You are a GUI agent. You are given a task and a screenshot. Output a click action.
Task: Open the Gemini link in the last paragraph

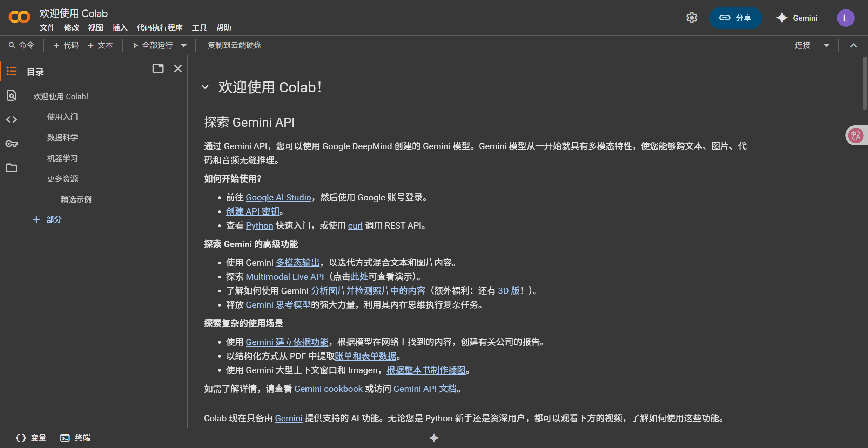click(x=289, y=418)
